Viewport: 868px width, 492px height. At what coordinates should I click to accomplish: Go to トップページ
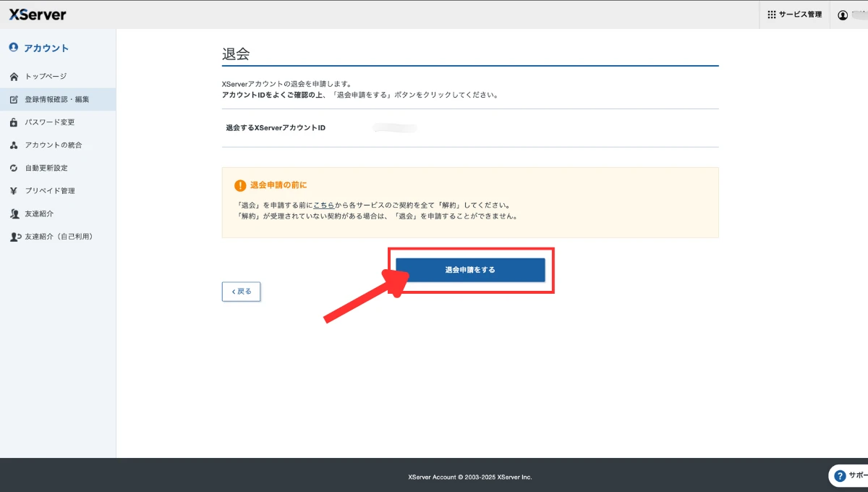(x=46, y=77)
